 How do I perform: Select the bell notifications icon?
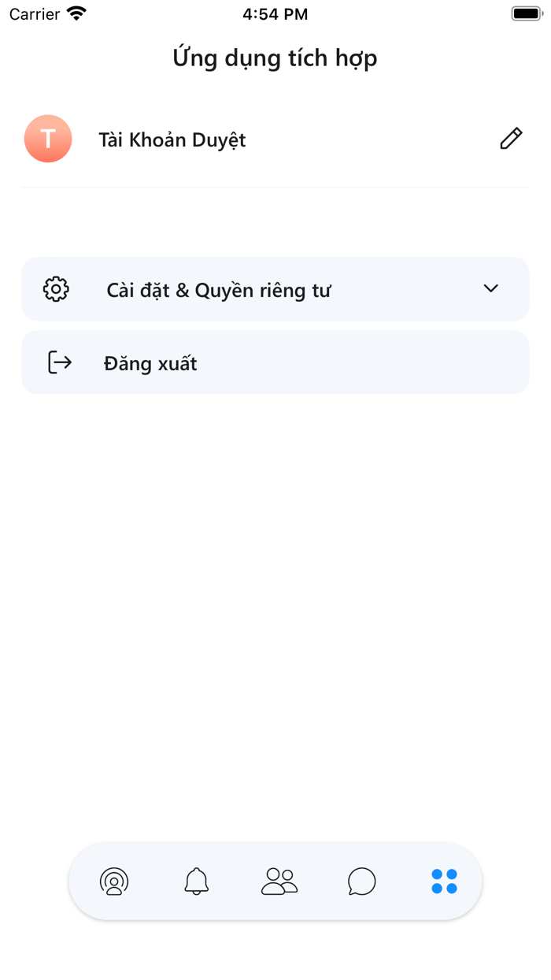(196, 882)
